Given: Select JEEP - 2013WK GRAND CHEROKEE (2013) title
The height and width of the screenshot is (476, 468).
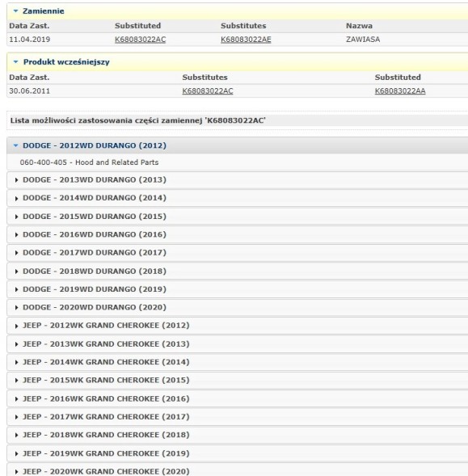Looking at the screenshot, I should tap(106, 344).
